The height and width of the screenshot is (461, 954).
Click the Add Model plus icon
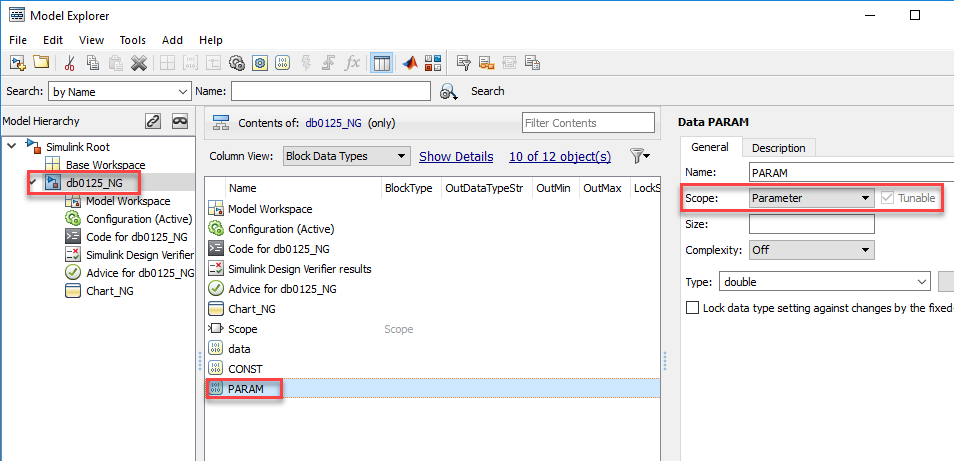click(18, 63)
